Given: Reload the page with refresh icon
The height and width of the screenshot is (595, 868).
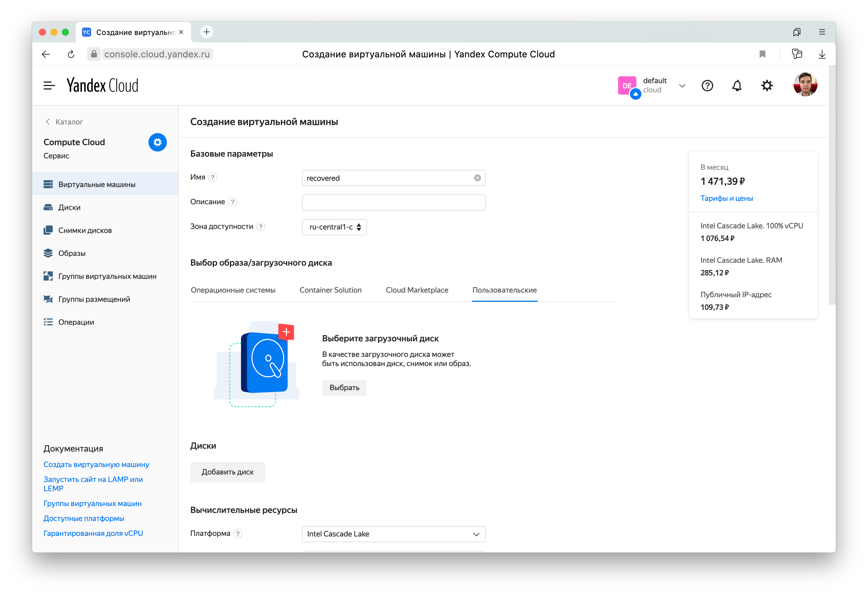Looking at the screenshot, I should click(x=71, y=54).
